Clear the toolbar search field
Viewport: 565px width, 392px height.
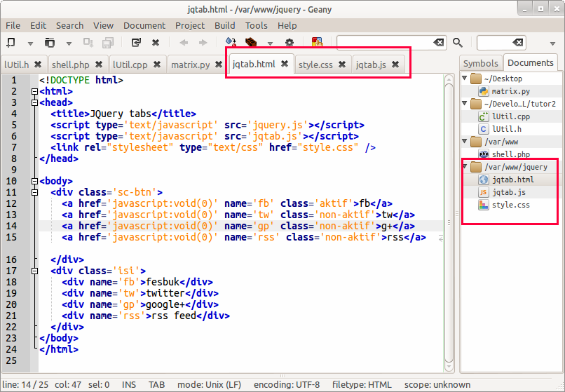point(439,43)
